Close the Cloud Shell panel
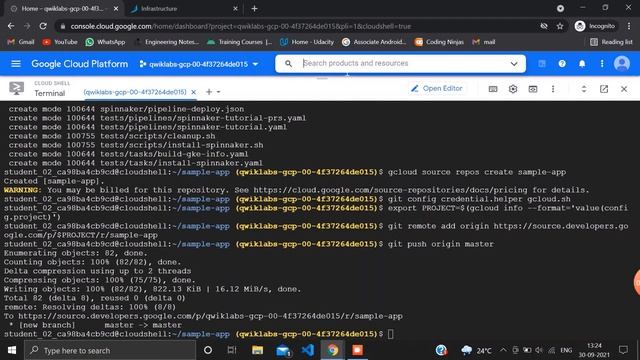This screenshot has height=360, width=640. click(x=624, y=89)
